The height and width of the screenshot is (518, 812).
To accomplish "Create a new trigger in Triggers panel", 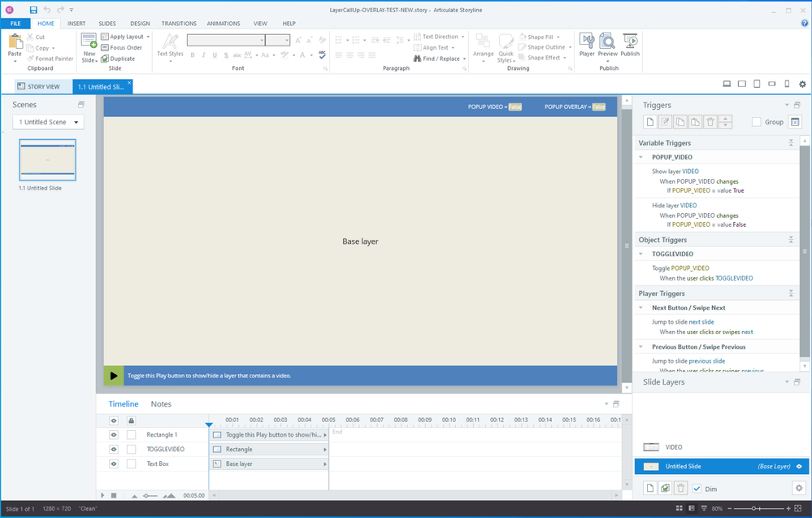I will [650, 122].
